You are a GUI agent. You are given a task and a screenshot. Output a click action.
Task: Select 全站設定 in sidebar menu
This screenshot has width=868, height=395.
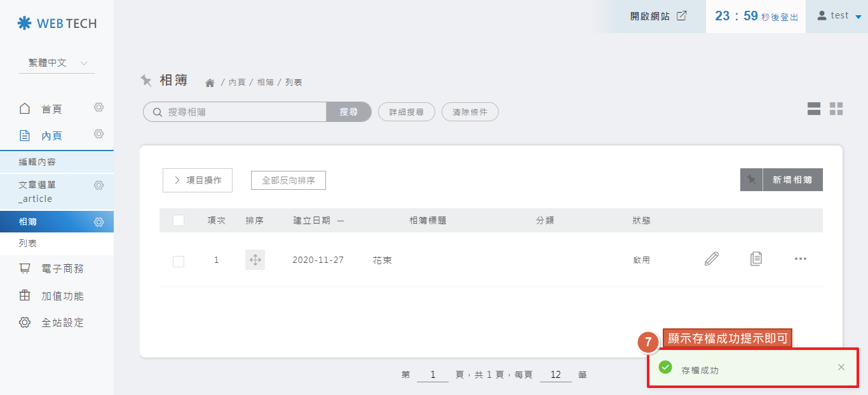click(62, 323)
